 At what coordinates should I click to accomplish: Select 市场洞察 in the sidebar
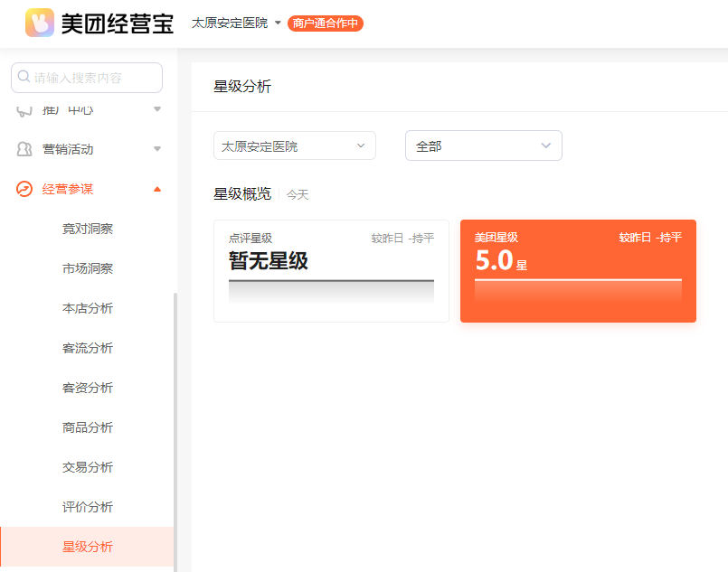[x=88, y=268]
